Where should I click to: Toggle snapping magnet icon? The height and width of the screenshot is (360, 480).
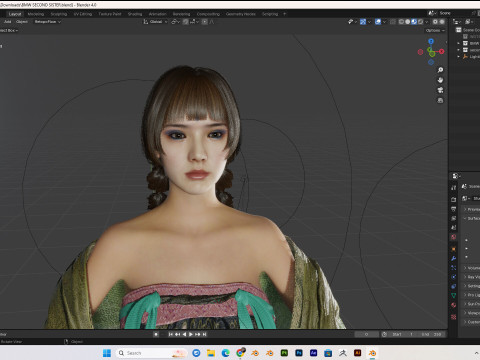186,22
